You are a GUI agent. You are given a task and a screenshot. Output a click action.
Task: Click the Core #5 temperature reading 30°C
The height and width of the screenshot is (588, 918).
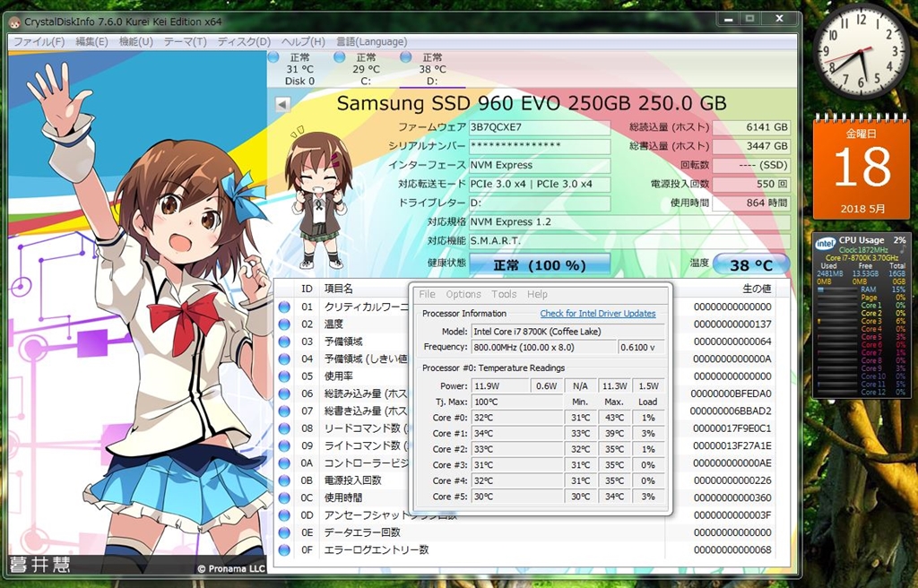[517, 497]
